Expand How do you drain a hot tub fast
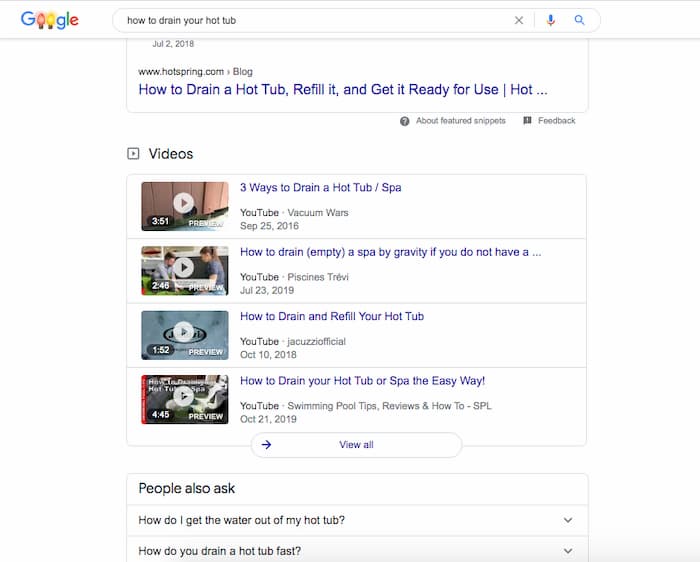Screen dimensions: 700x562 point(357,550)
